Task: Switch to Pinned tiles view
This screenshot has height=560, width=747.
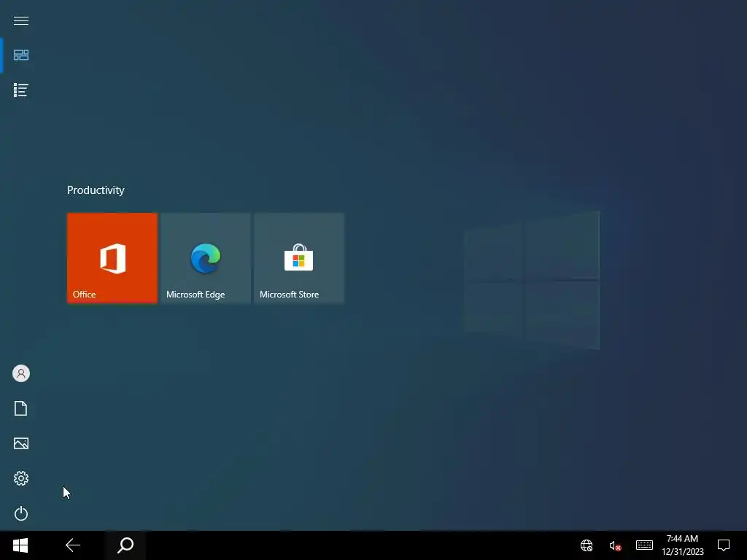Action: point(21,55)
